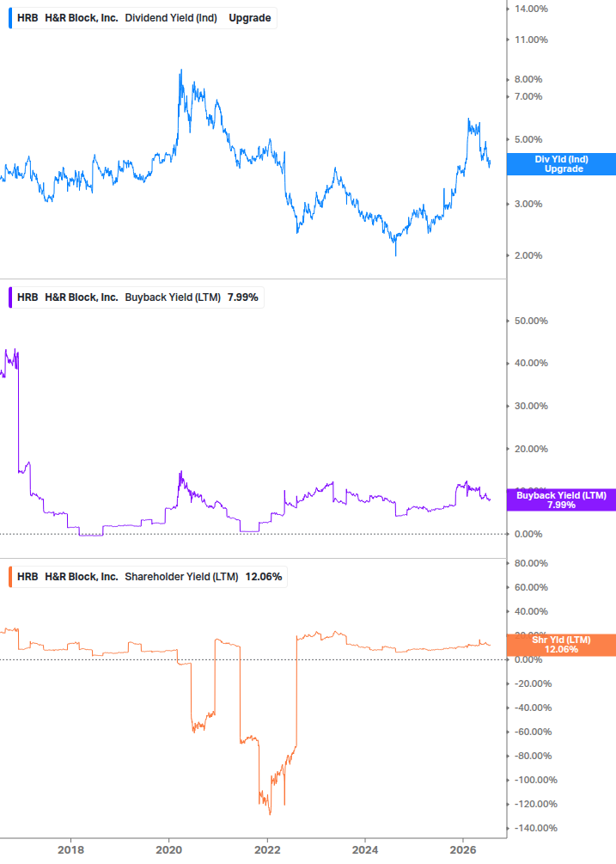Click the orange Shareholder Yield color bar
Viewport: 616px width, 864px height.
coord(10,577)
